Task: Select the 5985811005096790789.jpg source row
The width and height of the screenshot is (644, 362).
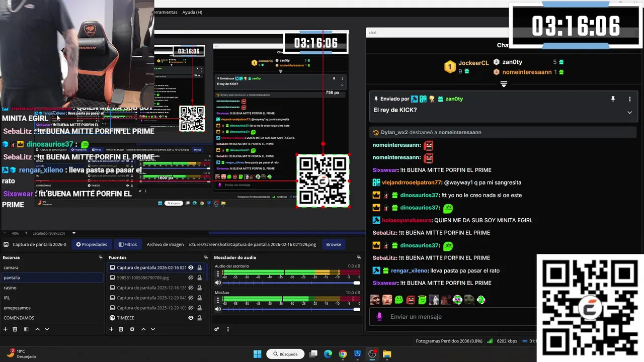Action: [x=156, y=278]
